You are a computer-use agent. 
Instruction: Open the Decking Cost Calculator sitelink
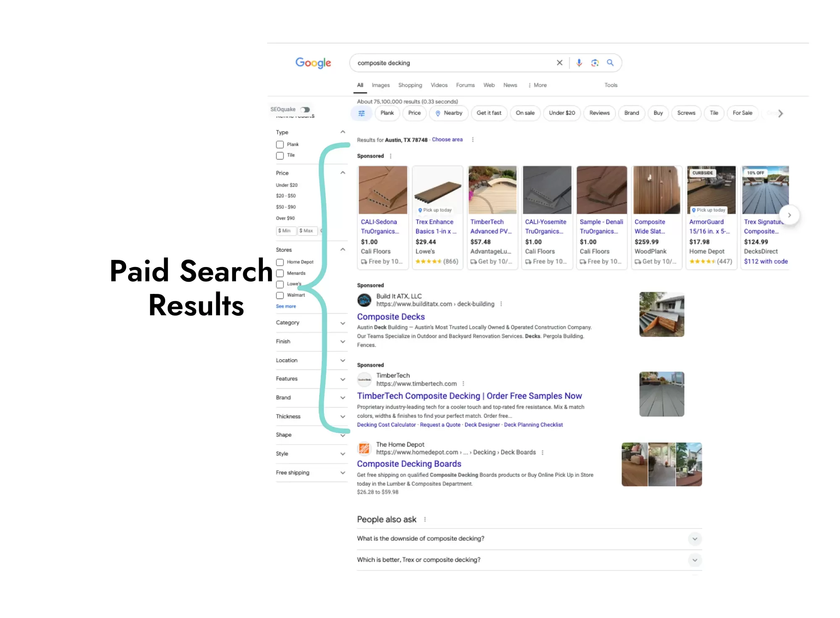tap(386, 425)
